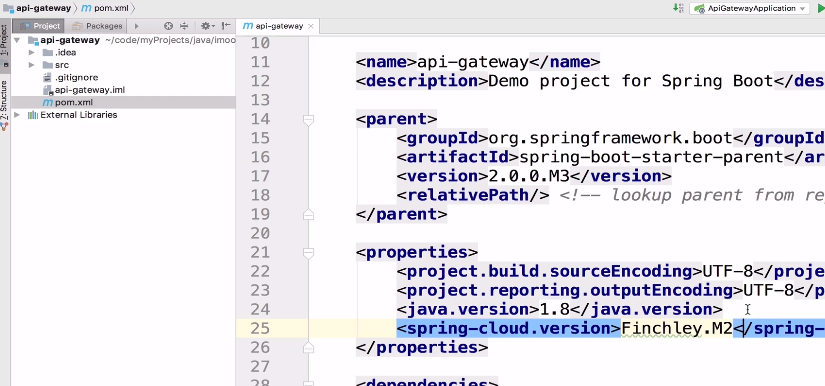Select the src folder in tree
Screen dimensions: 825x386
pos(62,65)
